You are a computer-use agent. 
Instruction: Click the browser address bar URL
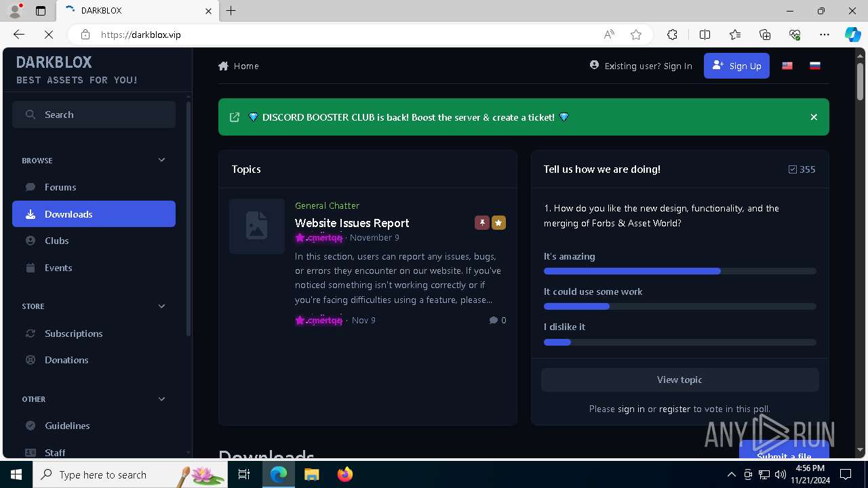point(141,35)
